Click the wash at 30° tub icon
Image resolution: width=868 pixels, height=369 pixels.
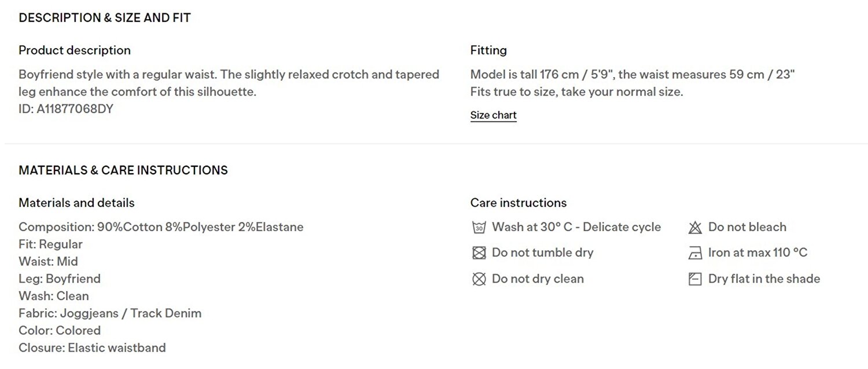click(479, 228)
